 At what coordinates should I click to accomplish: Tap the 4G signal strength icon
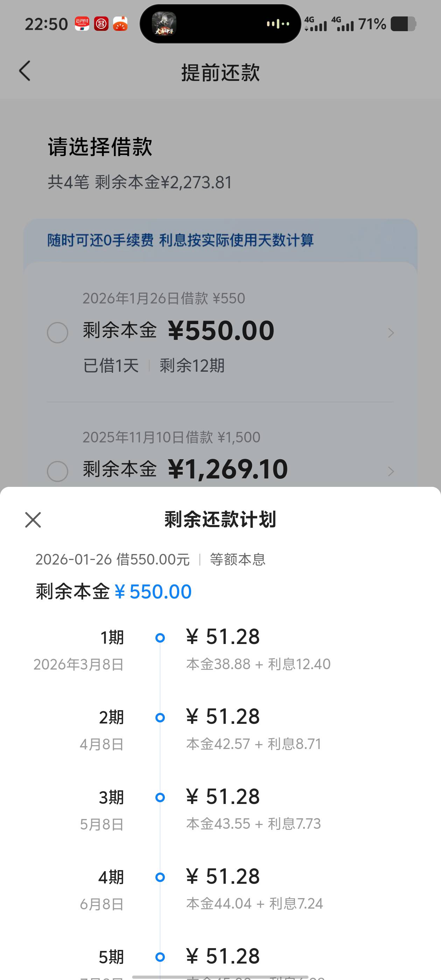pyautogui.click(x=316, y=24)
